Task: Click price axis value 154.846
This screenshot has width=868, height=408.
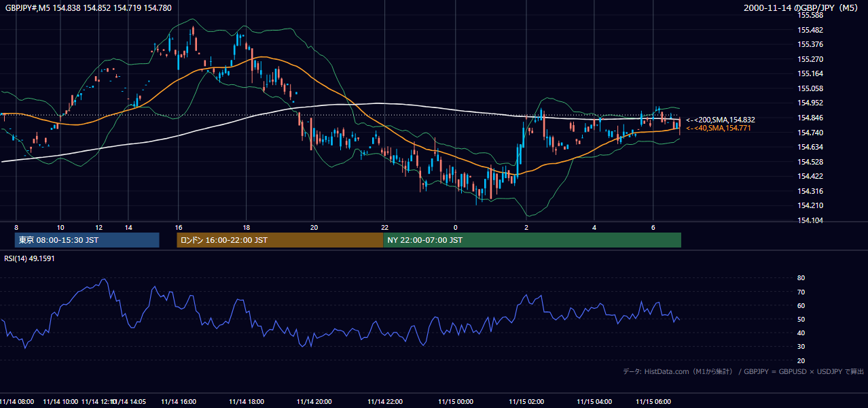Action: click(x=810, y=118)
